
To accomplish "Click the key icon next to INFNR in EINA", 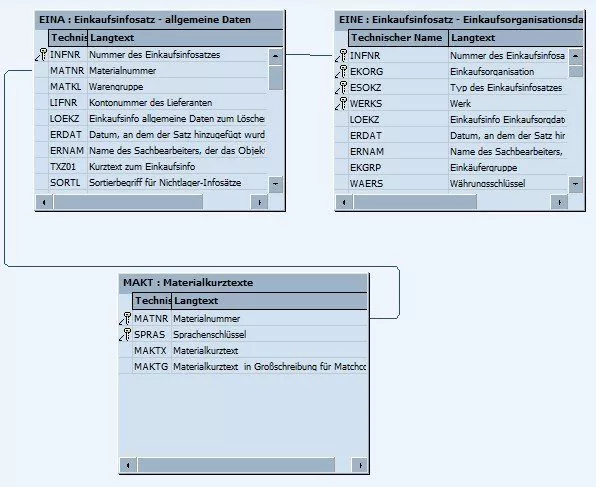I will [x=41, y=55].
